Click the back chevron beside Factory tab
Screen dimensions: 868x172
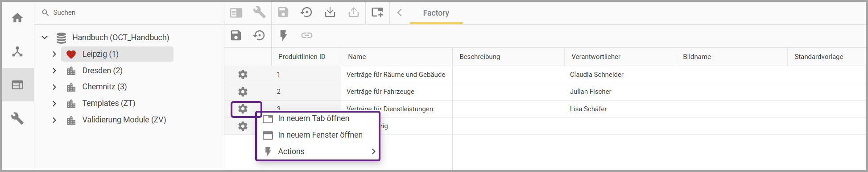[400, 13]
